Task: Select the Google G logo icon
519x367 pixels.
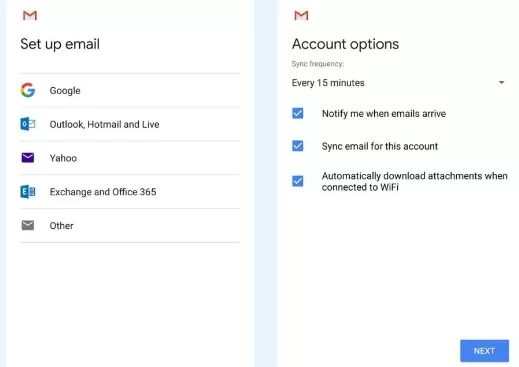Action: point(28,90)
